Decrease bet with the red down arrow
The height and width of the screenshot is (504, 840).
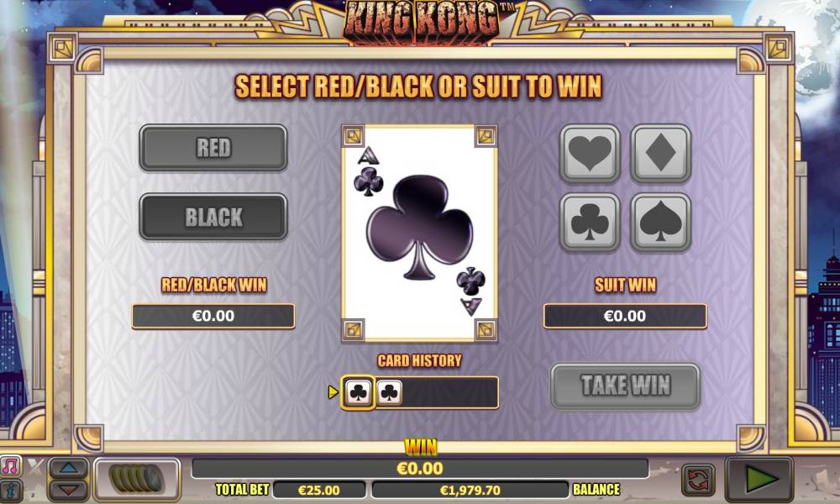click(69, 489)
